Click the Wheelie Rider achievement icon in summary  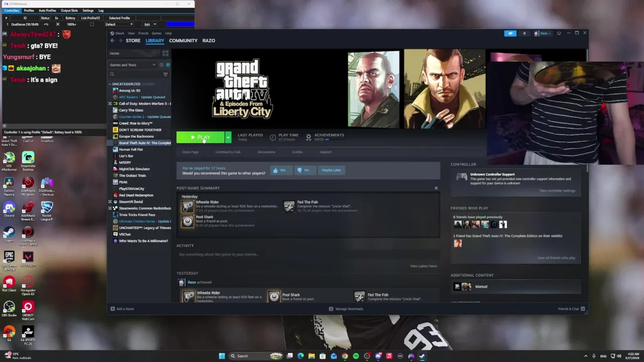[x=188, y=206]
